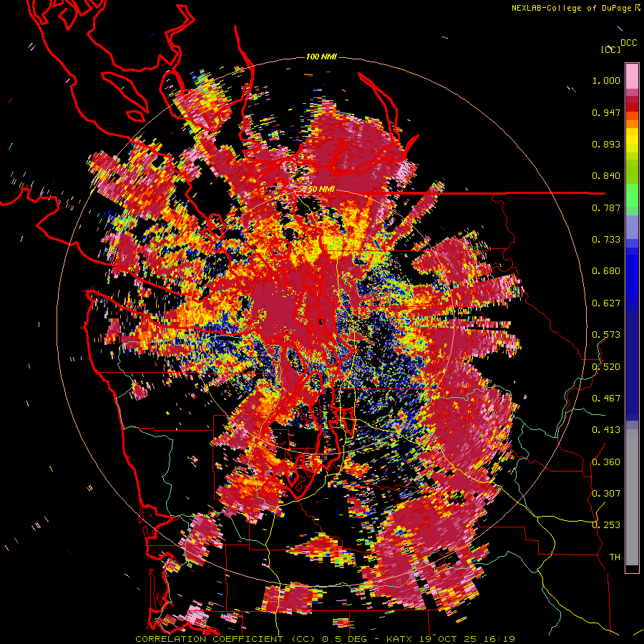The width and height of the screenshot is (644, 644).
Task: Select the 0.360 value on color scale
Action: pos(606,462)
